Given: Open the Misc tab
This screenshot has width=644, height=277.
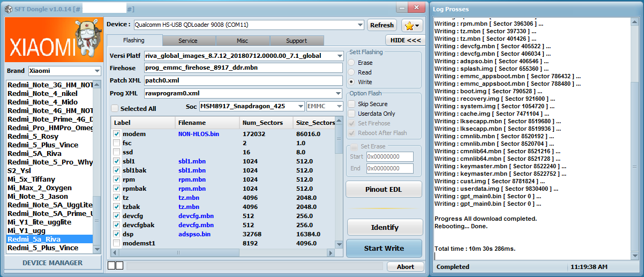Looking at the screenshot, I should click(242, 41).
